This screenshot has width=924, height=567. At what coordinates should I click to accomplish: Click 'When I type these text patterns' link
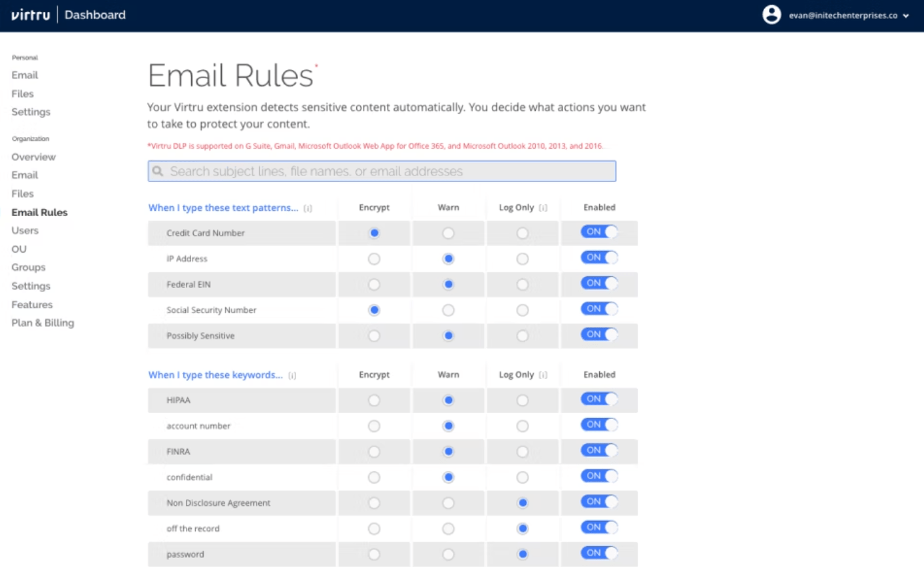click(x=223, y=208)
